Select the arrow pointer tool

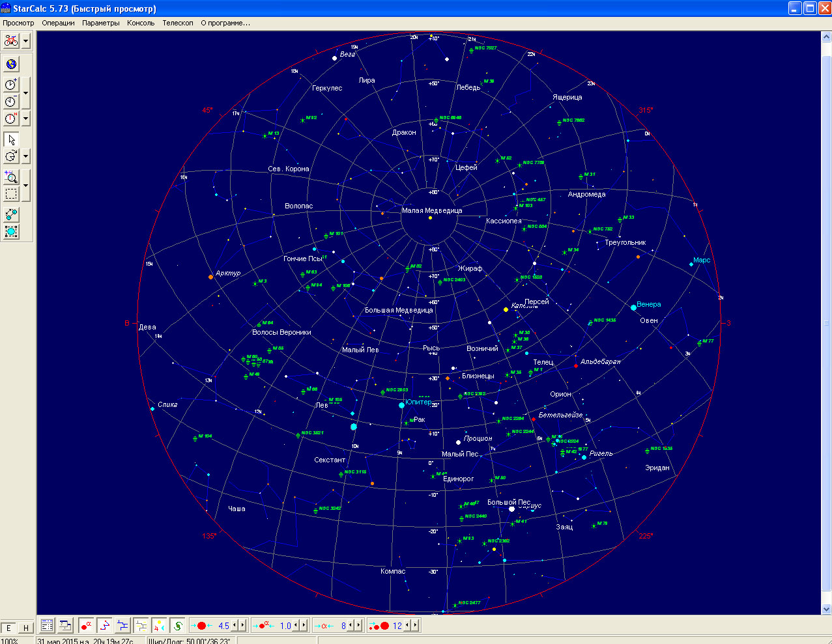pos(11,139)
